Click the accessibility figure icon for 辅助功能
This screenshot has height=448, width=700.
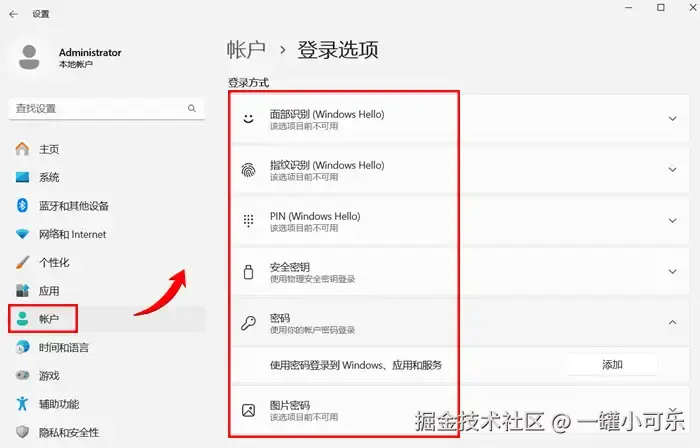(x=22, y=404)
